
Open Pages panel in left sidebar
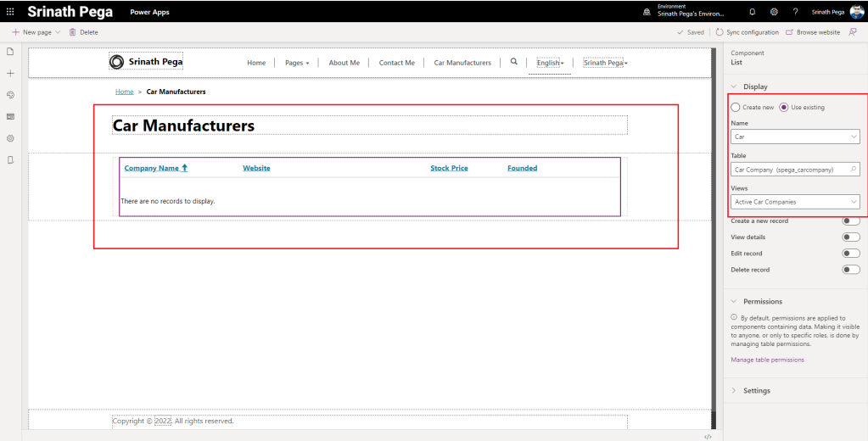pos(10,52)
